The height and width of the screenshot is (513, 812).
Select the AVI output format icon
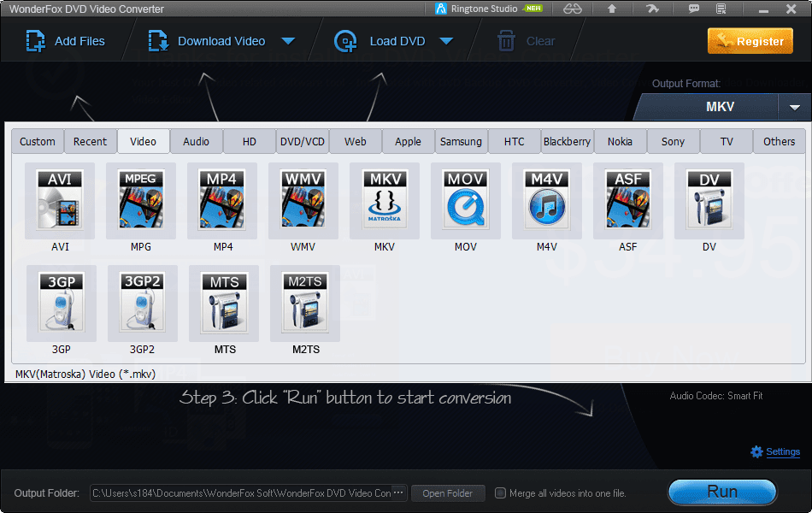click(60, 201)
